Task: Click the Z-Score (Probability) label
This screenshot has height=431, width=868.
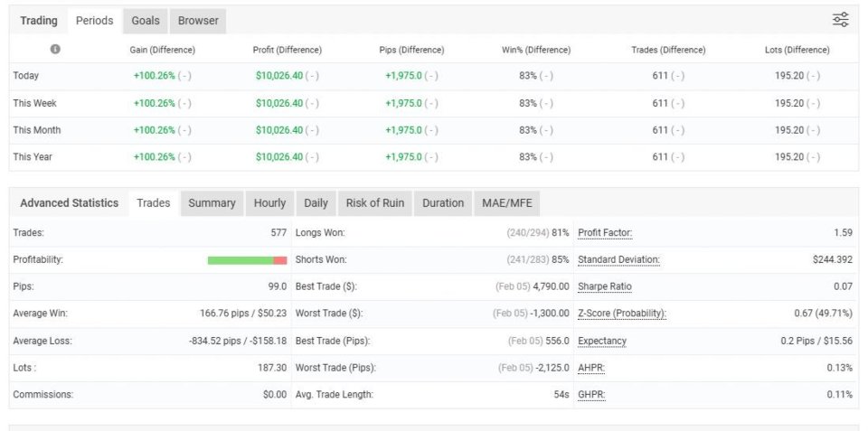Action: click(x=622, y=314)
